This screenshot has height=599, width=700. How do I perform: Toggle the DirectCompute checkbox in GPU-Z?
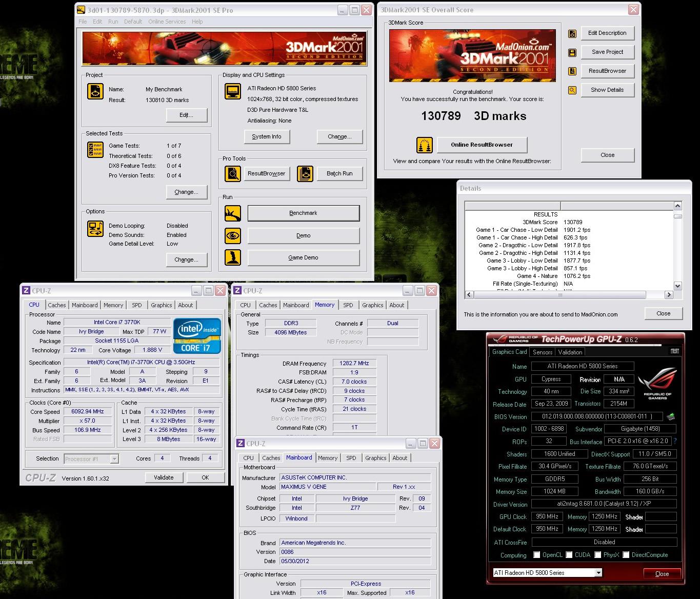(x=626, y=555)
